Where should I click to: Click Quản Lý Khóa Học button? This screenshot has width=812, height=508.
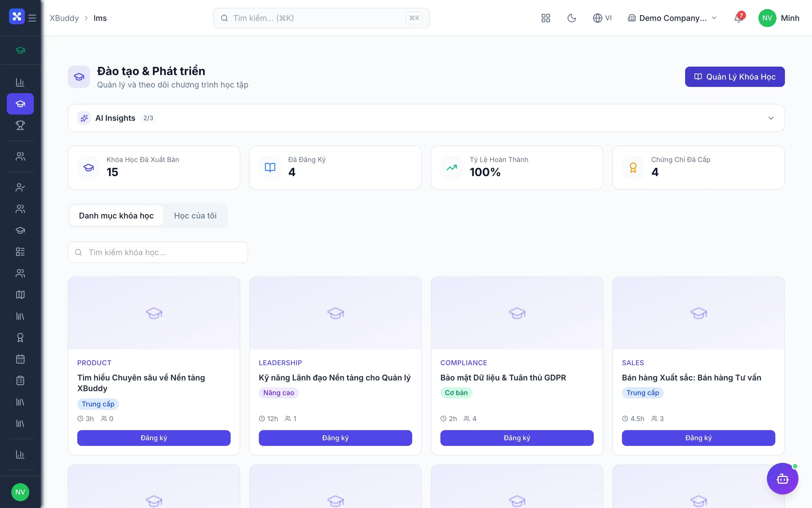[x=735, y=77]
